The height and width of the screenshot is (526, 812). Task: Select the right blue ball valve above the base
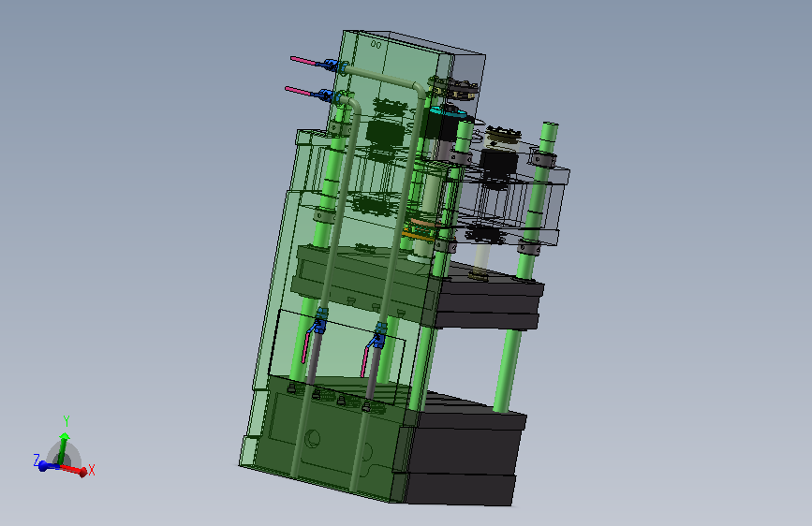coord(379,335)
